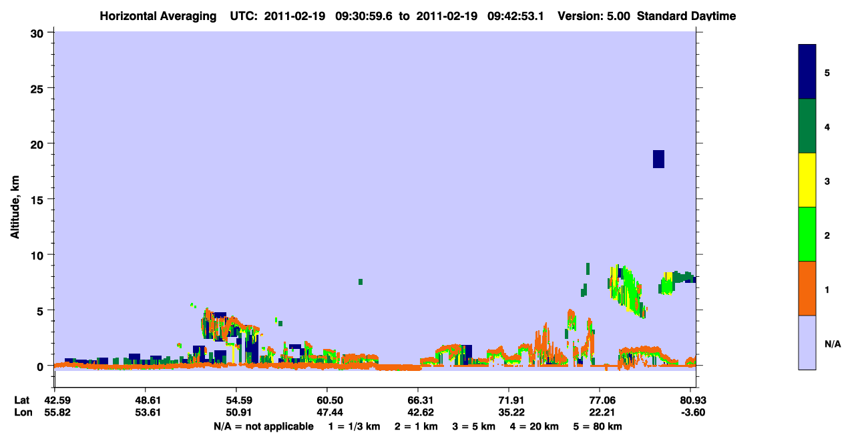
Task: Click the "N/A = not applicable" legend note
Action: coord(263,426)
